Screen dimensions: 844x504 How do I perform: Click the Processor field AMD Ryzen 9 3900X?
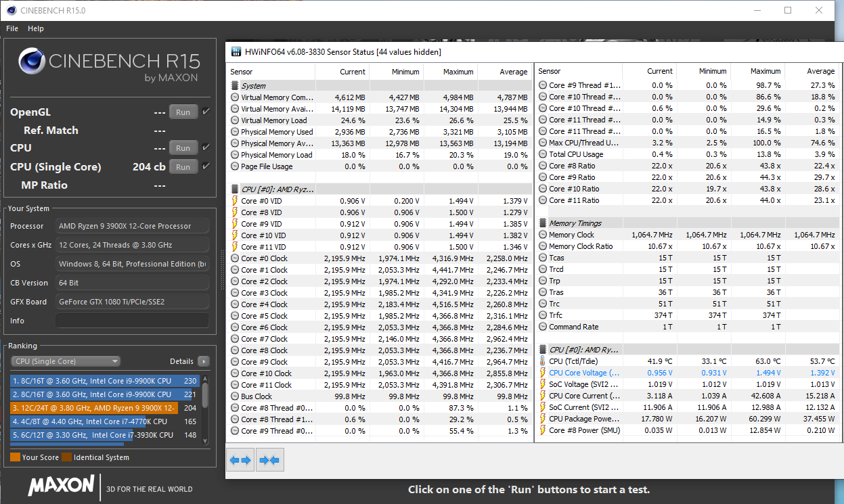click(132, 226)
